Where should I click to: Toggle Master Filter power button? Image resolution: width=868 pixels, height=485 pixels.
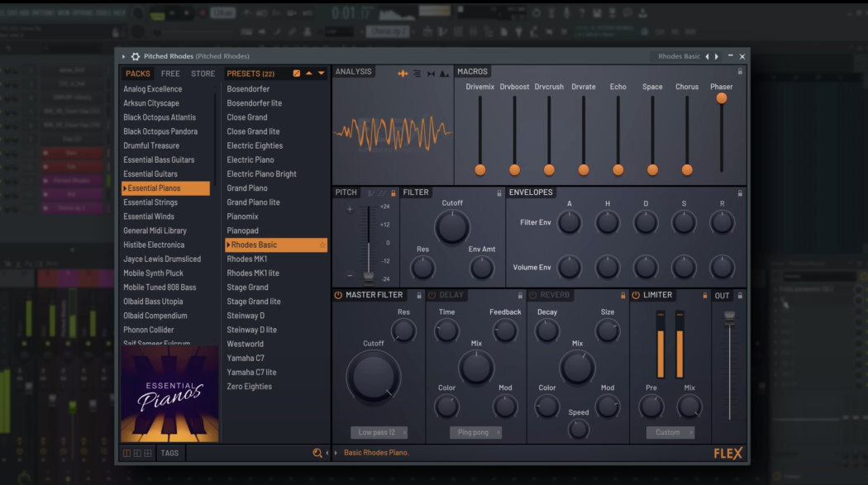pyautogui.click(x=338, y=295)
